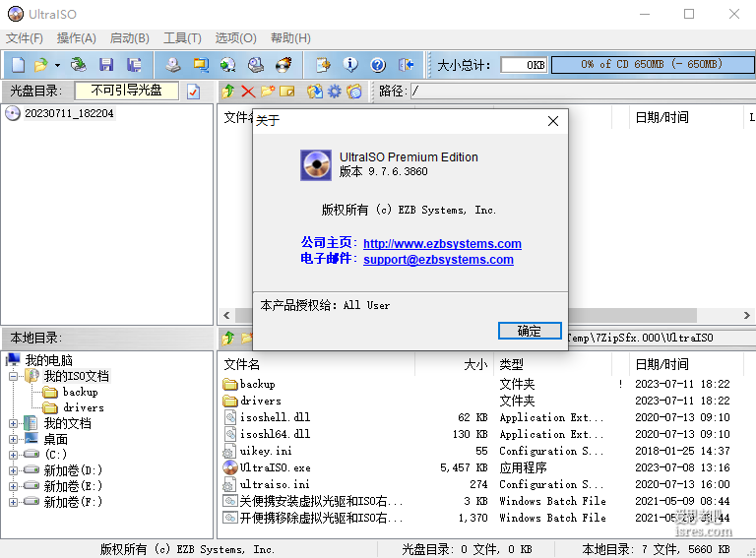Click the 路径 path input field
The width and height of the screenshot is (756, 558).
[583, 92]
